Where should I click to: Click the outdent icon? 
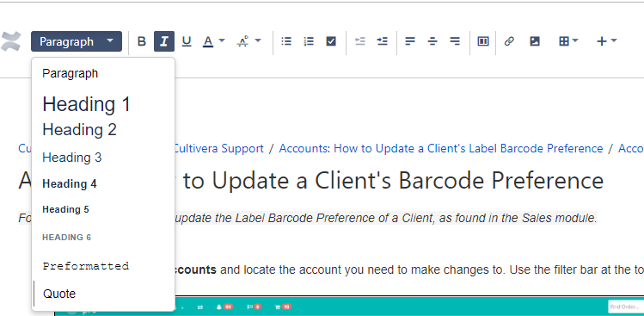click(x=359, y=41)
